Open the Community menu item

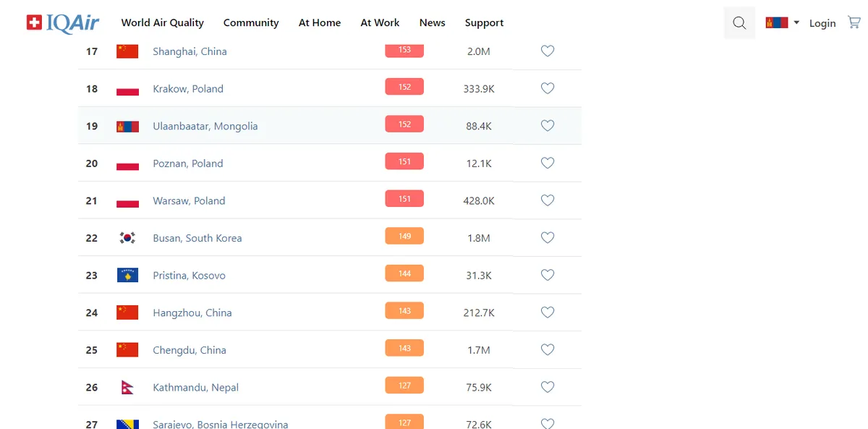(x=251, y=23)
